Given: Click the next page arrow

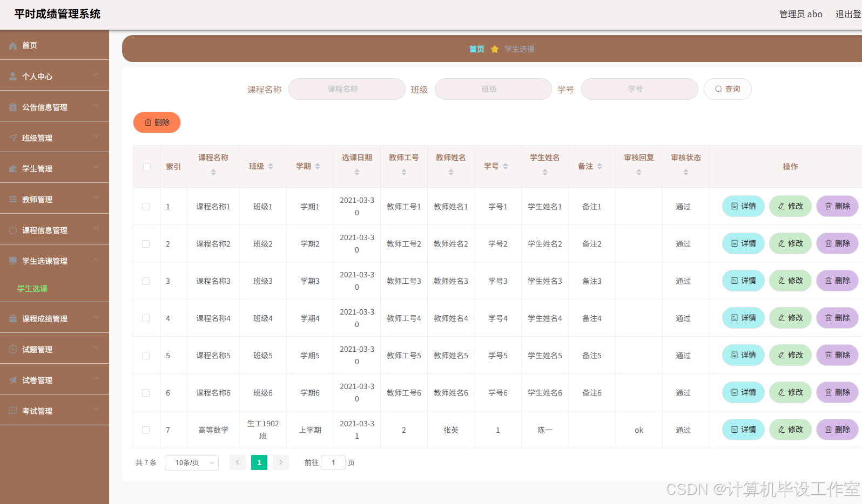Looking at the screenshot, I should pyautogui.click(x=281, y=462).
